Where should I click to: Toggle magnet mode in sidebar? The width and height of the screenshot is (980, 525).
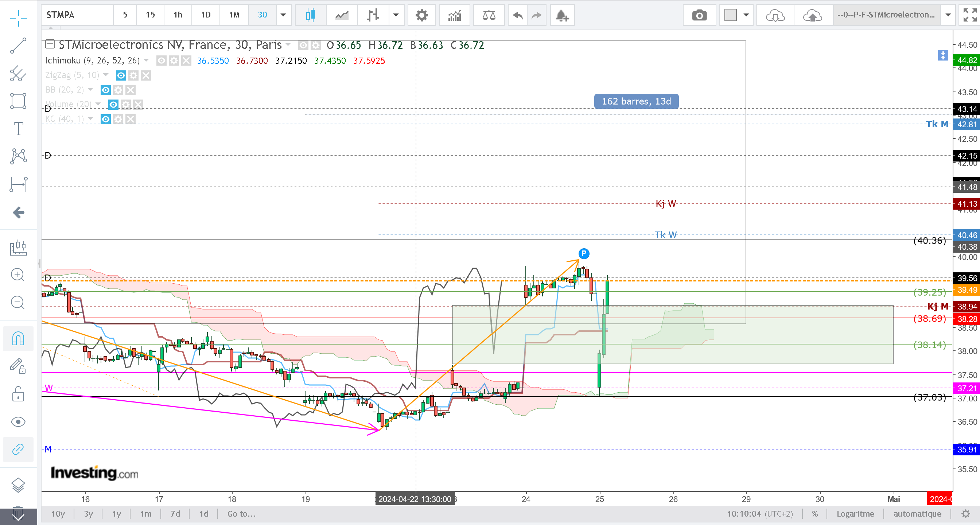18,338
